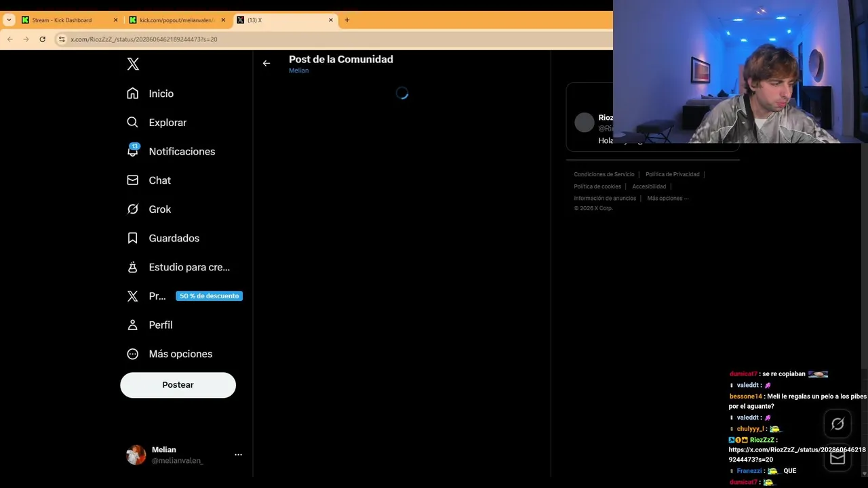868x488 pixels.
Task: Switch to the kick.com popout tab
Action: (x=177, y=20)
